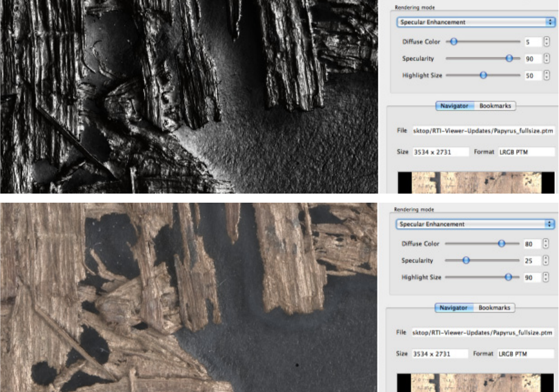Screen dimensions: 559x392
Task: Click Highlight Size value field showing 50
Action: coord(533,76)
